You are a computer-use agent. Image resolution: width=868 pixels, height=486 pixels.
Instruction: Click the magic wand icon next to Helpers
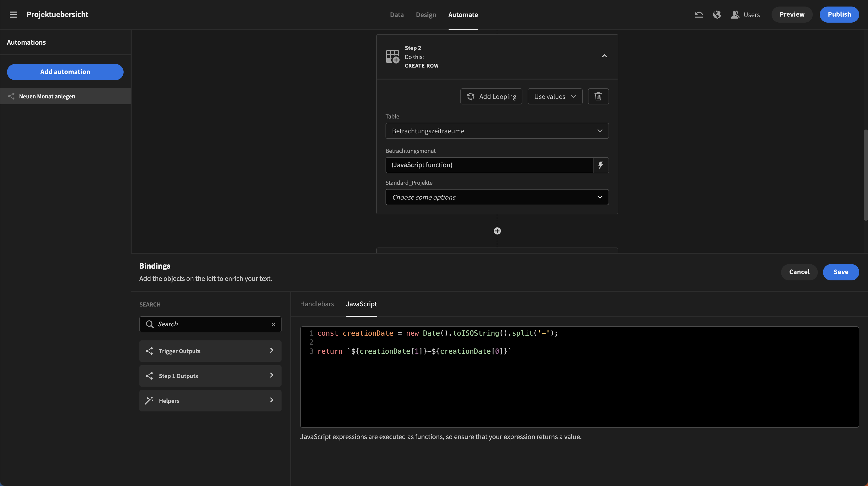(x=149, y=400)
